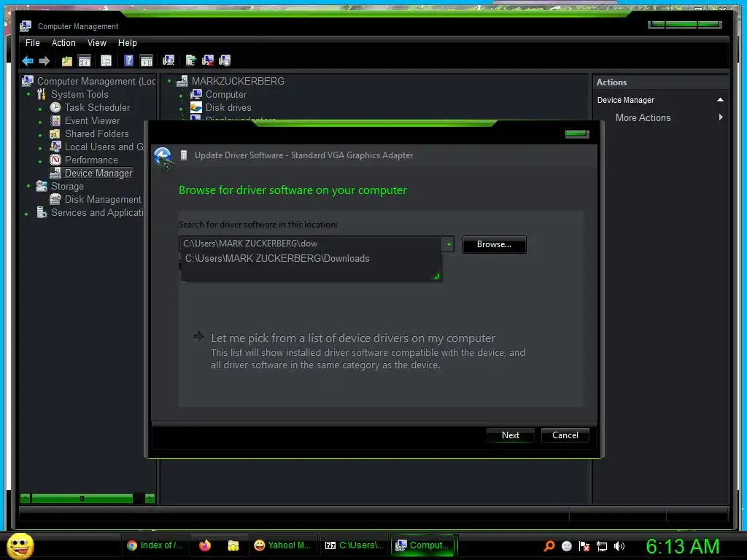Collapse the Device Manager actions section arrow

click(720, 100)
